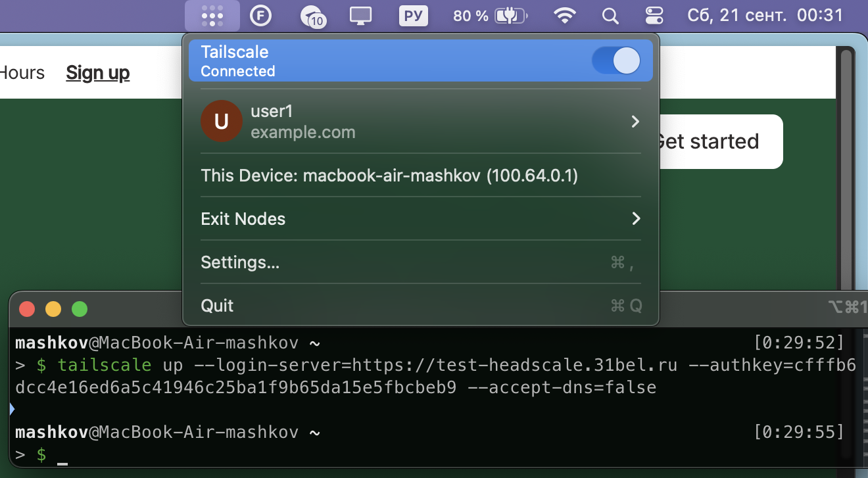Image resolution: width=868 pixels, height=478 pixels.
Task: Open Control Center icon in menu bar
Action: (655, 16)
